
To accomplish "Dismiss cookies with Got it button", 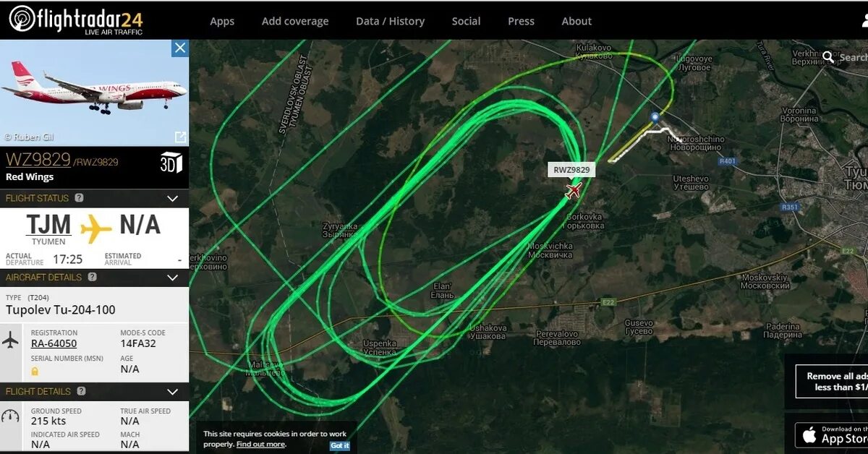I will pos(340,445).
